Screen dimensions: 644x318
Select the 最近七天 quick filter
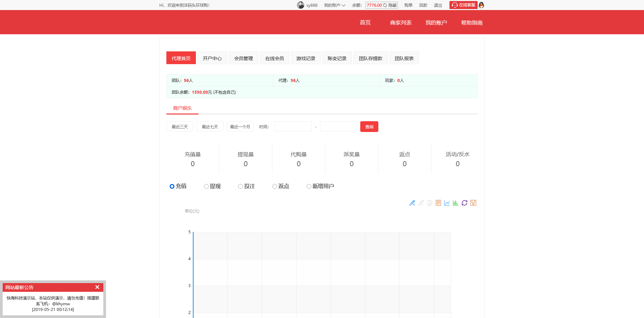(x=210, y=126)
